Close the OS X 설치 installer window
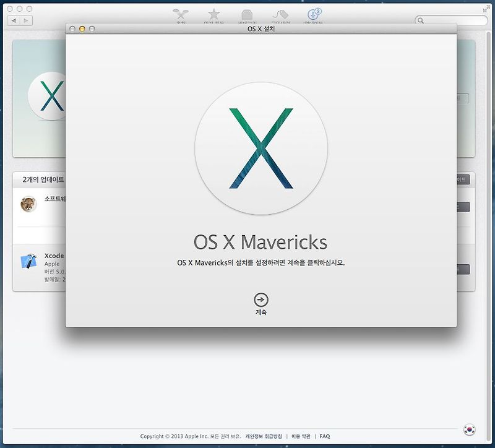 [72, 28]
